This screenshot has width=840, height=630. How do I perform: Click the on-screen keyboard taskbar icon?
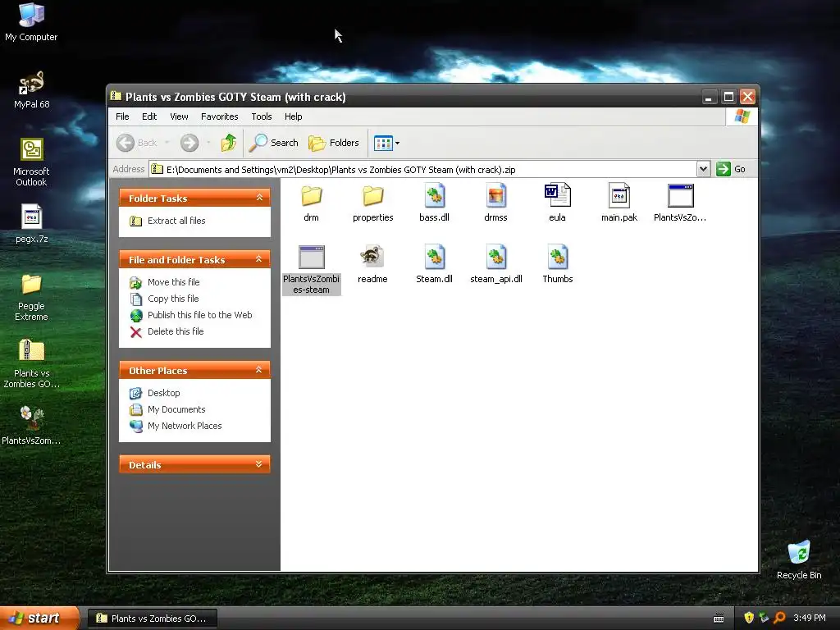[x=719, y=619]
